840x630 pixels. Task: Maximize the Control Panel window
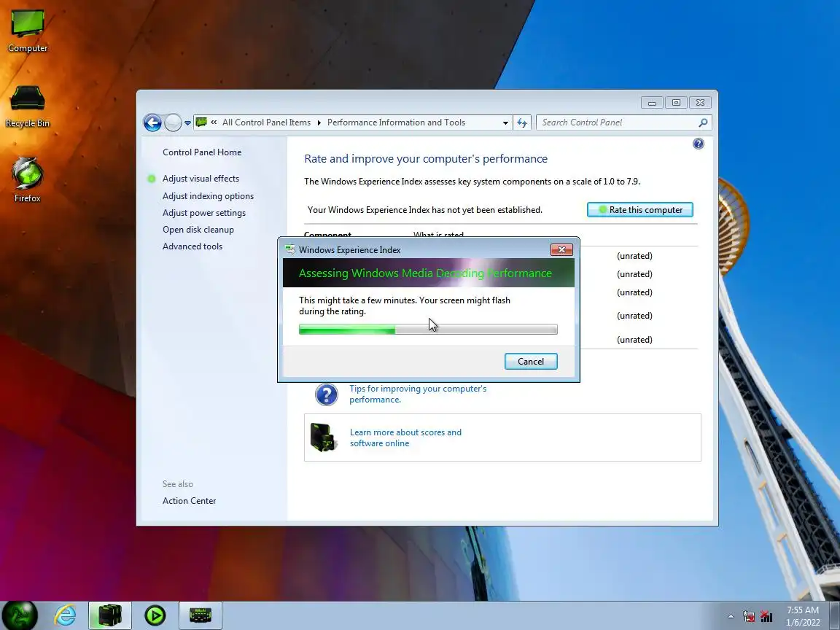(676, 102)
